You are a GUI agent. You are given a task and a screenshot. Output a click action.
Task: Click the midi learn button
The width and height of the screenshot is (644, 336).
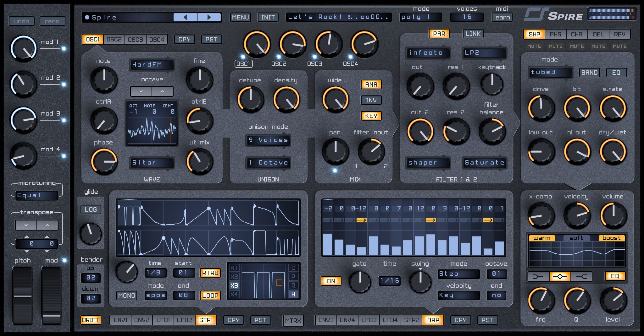[502, 17]
